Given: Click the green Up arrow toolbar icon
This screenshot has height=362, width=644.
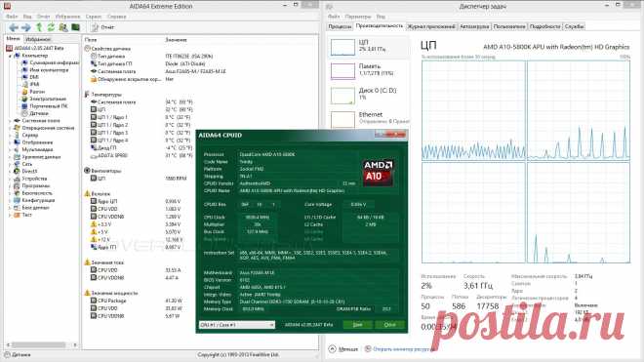Looking at the screenshot, I should (x=39, y=27).
